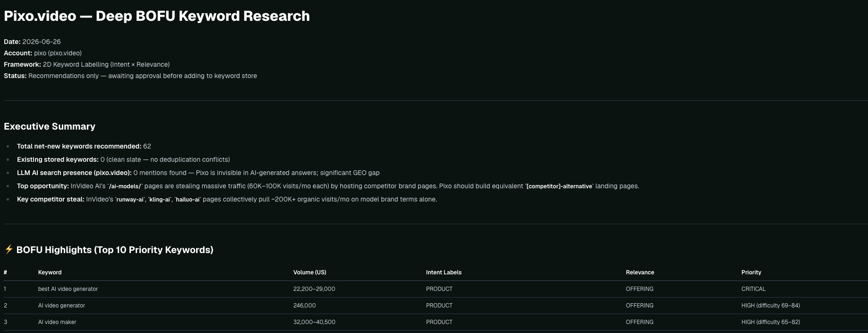This screenshot has width=868, height=333.
Task: Click the OFFERING cell in the AI video maker row
Action: pos(640,322)
